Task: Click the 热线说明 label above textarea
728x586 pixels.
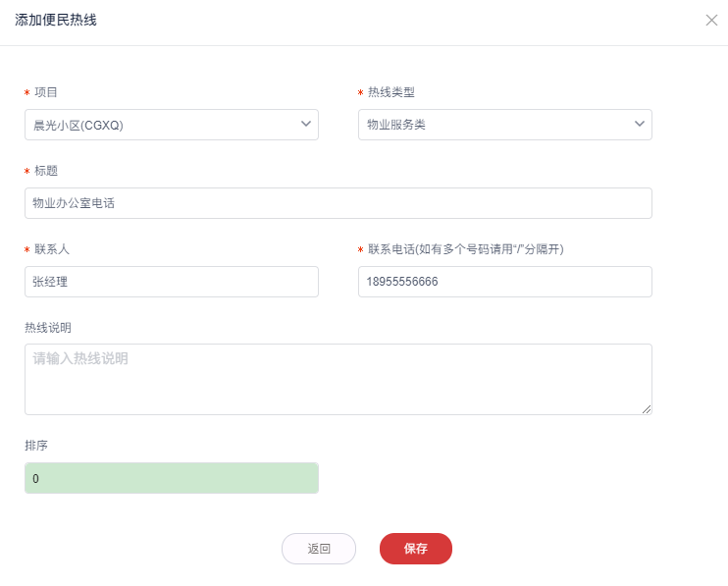Action: [48, 327]
